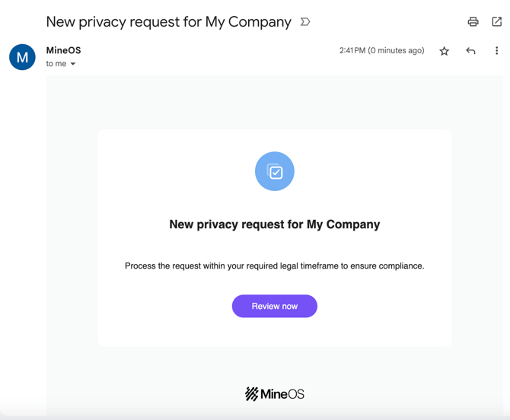Click the 2:41 PM timestamp

point(352,51)
